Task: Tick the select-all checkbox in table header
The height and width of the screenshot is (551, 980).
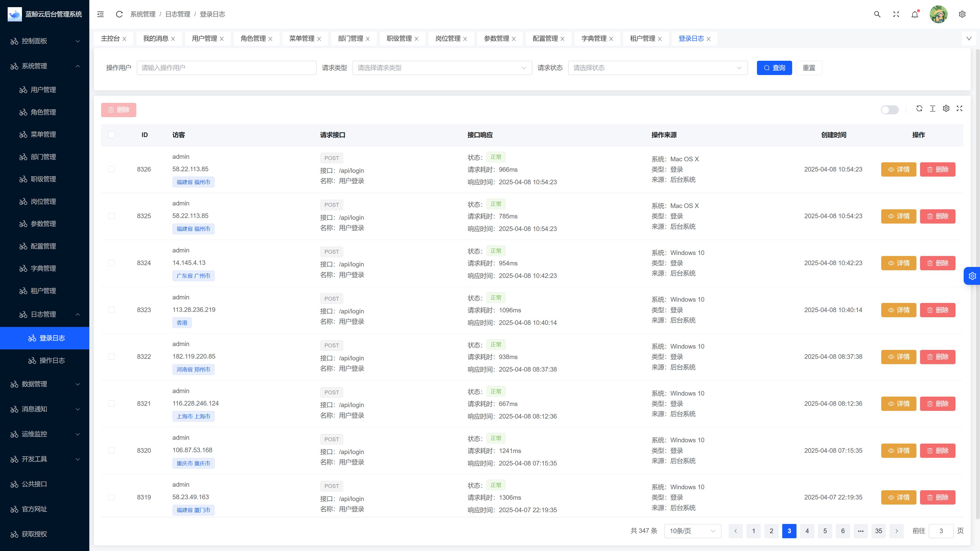Action: (x=111, y=135)
